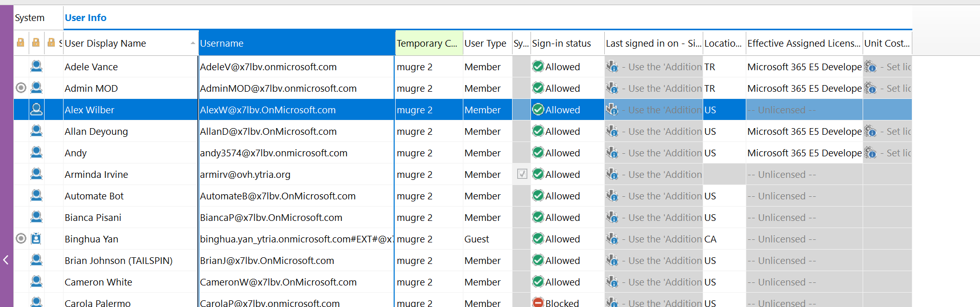
Task: Click the guest badge icon beside Binghua Yan
Action: tap(36, 239)
